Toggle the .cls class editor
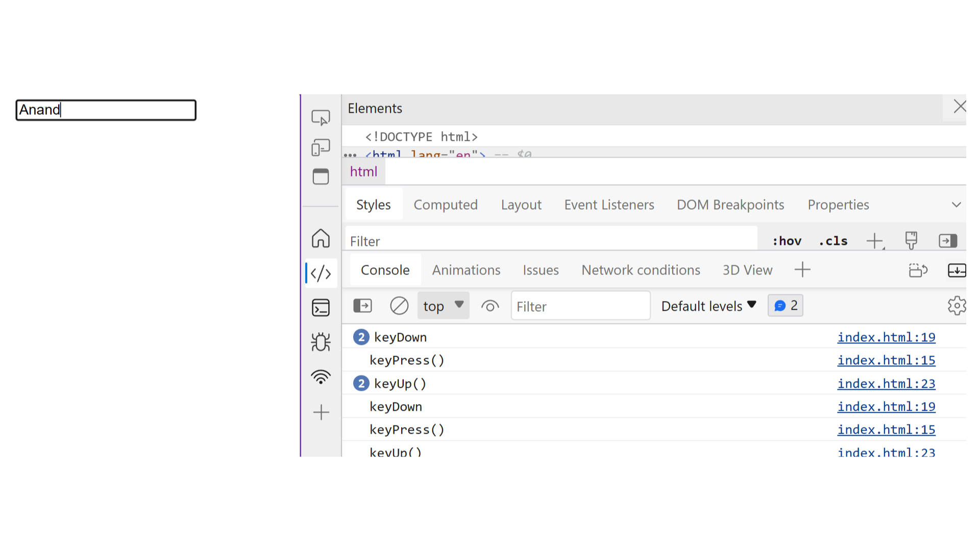This screenshot has width=980, height=551. point(833,241)
